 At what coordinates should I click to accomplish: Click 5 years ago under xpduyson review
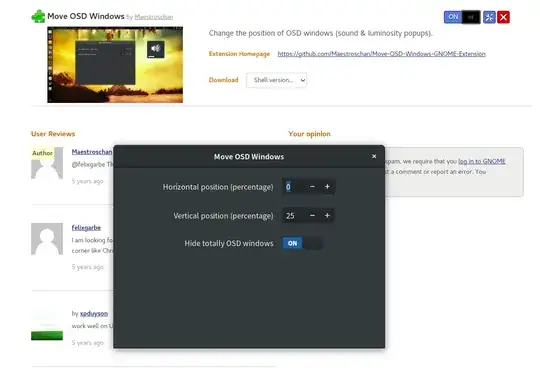tap(87, 343)
